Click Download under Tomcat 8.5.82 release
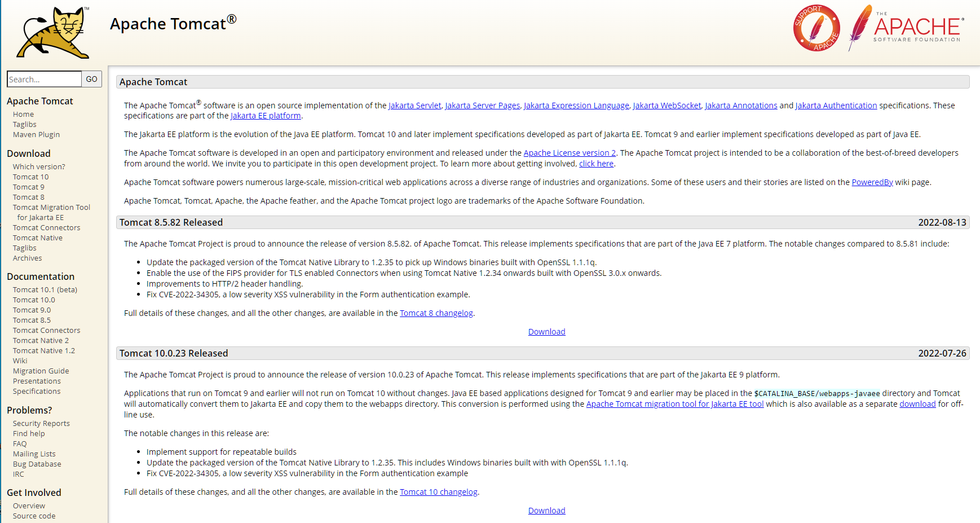Viewport: 980px width, 523px height. click(x=547, y=332)
